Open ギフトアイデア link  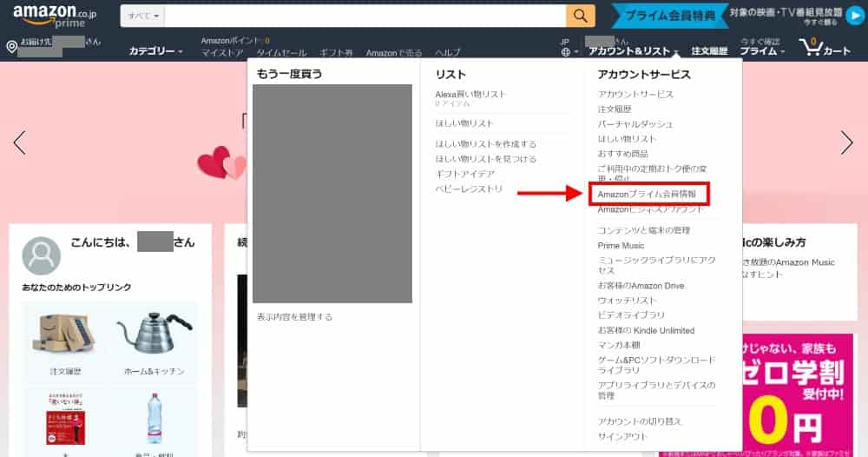(x=464, y=174)
